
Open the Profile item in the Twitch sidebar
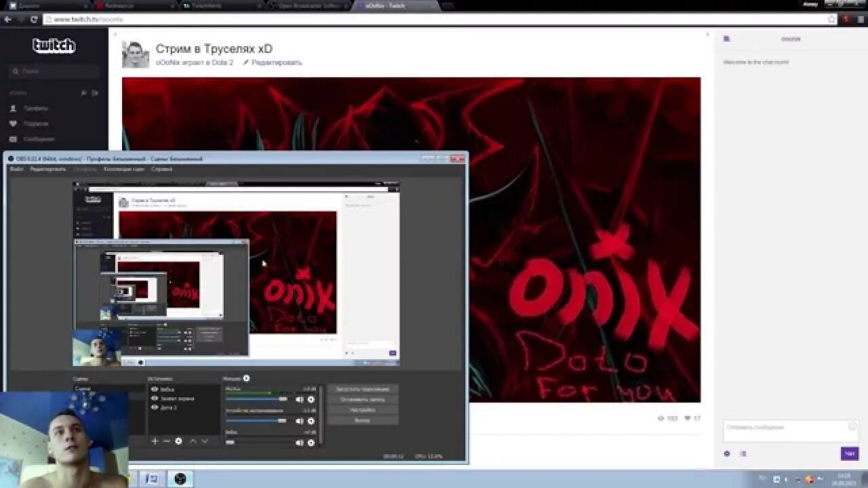(x=29, y=108)
